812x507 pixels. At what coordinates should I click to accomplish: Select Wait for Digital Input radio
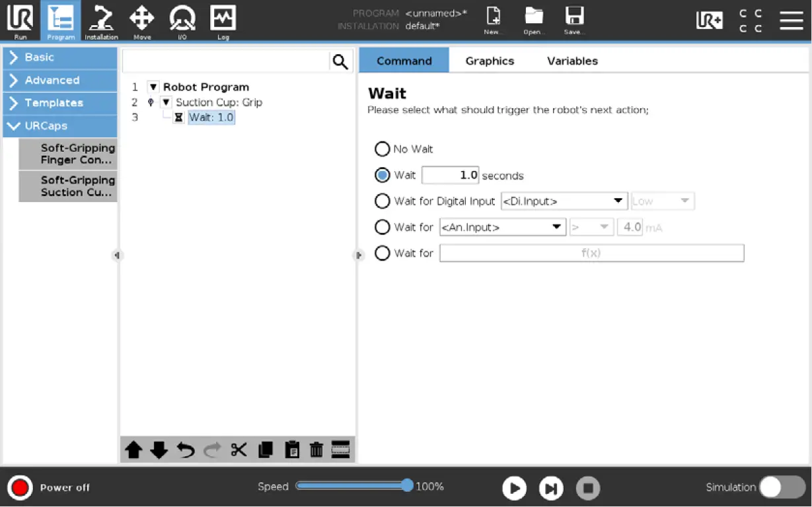click(x=382, y=201)
